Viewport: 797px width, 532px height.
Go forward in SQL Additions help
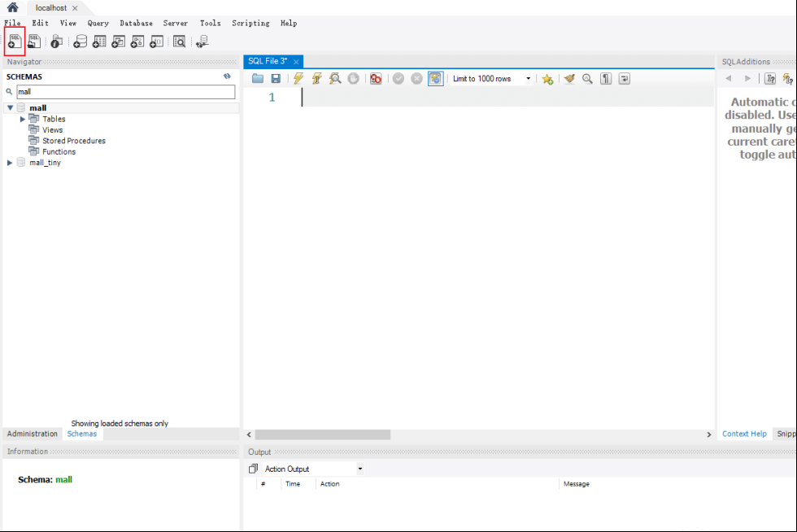coord(747,78)
